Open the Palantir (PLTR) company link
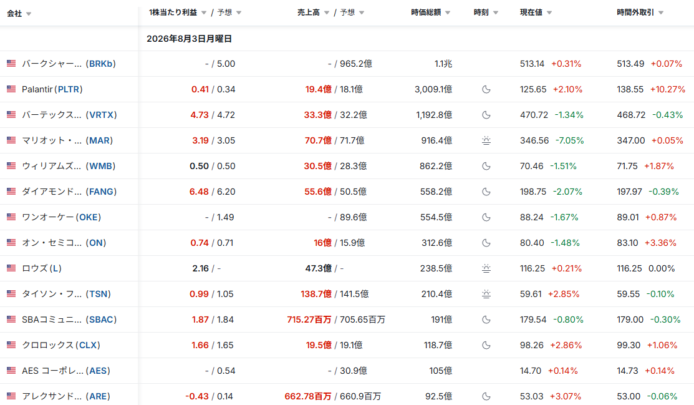 coord(52,89)
